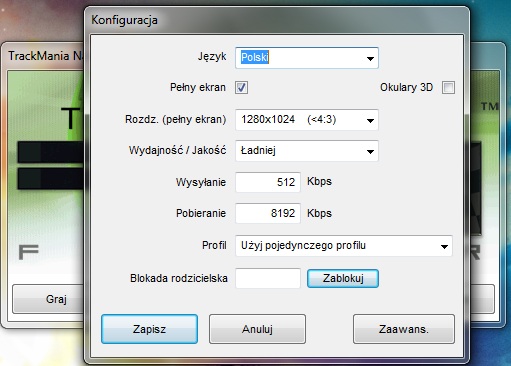511x366 pixels.
Task: Open the Wydajność / Jakość dropdown
Action: pos(307,151)
